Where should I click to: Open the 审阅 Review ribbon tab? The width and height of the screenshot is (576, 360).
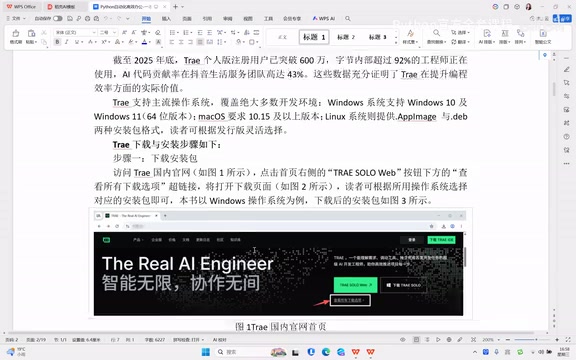[228, 18]
